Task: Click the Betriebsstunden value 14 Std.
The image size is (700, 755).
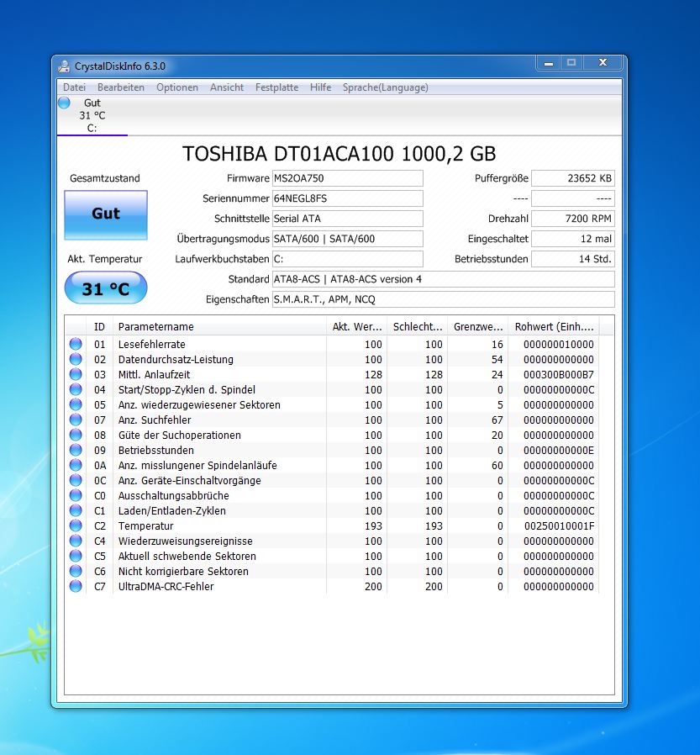Action: point(572,259)
